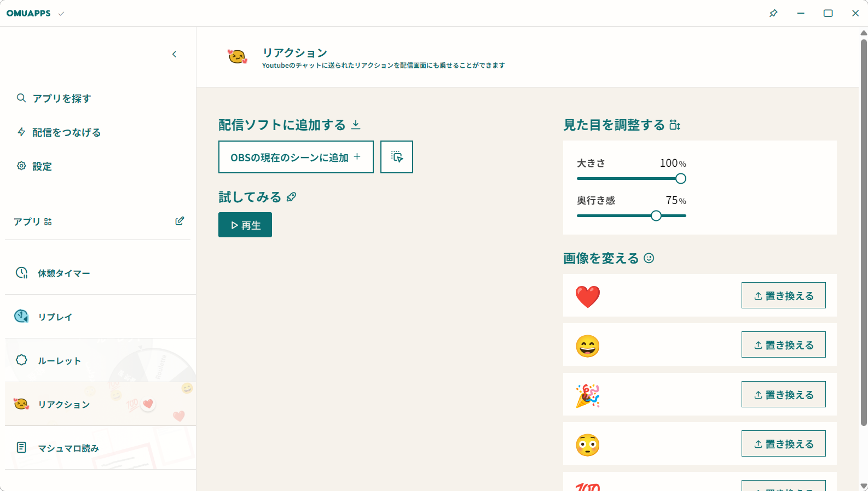Click the grinning face emoji thumbnail

[588, 346]
